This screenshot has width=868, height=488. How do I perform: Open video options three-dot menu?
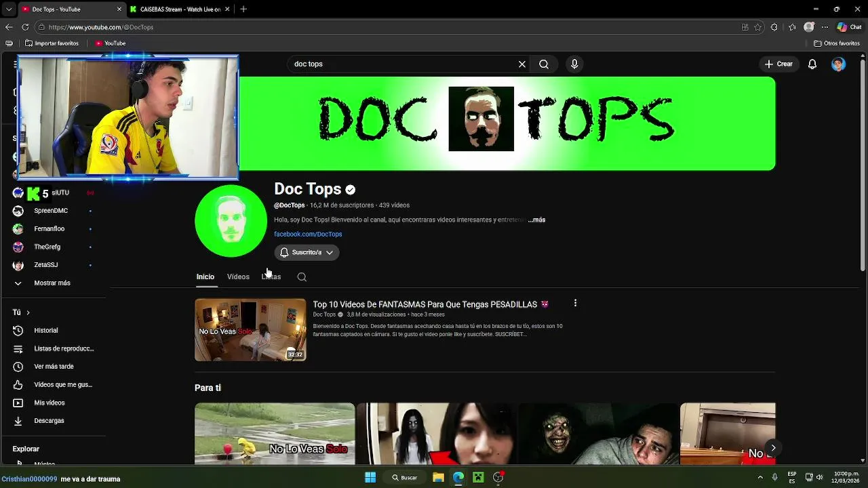tap(575, 303)
